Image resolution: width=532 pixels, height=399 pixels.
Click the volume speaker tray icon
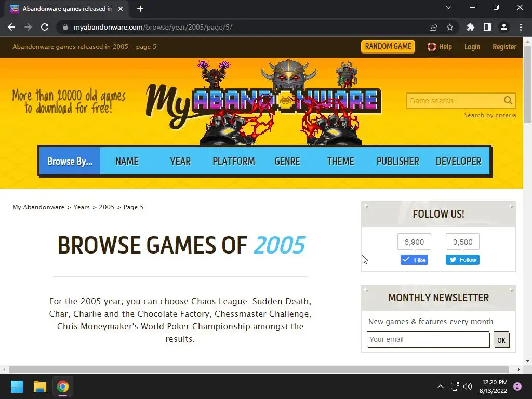tap(468, 387)
